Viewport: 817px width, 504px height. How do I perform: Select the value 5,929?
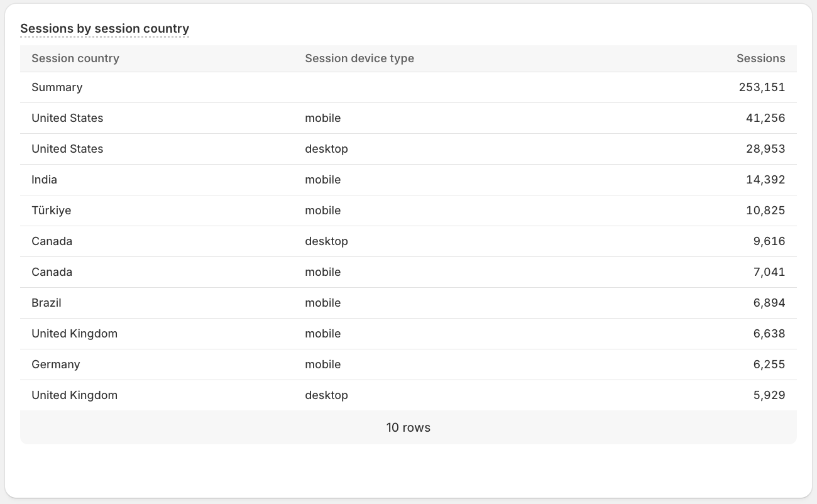769,395
